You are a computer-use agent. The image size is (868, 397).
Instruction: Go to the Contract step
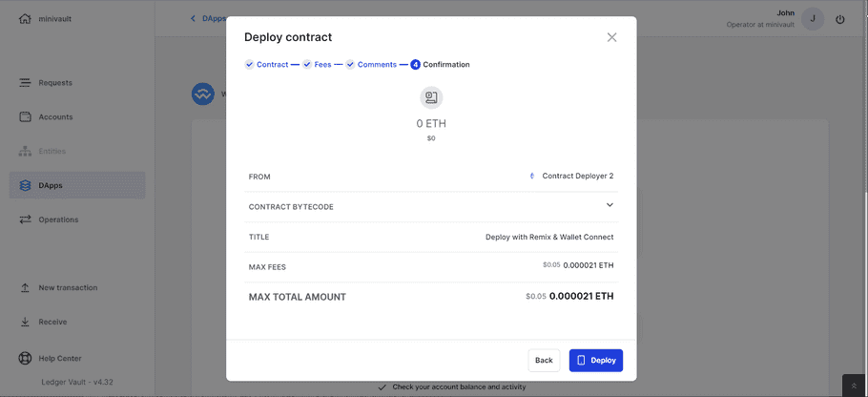pos(266,65)
